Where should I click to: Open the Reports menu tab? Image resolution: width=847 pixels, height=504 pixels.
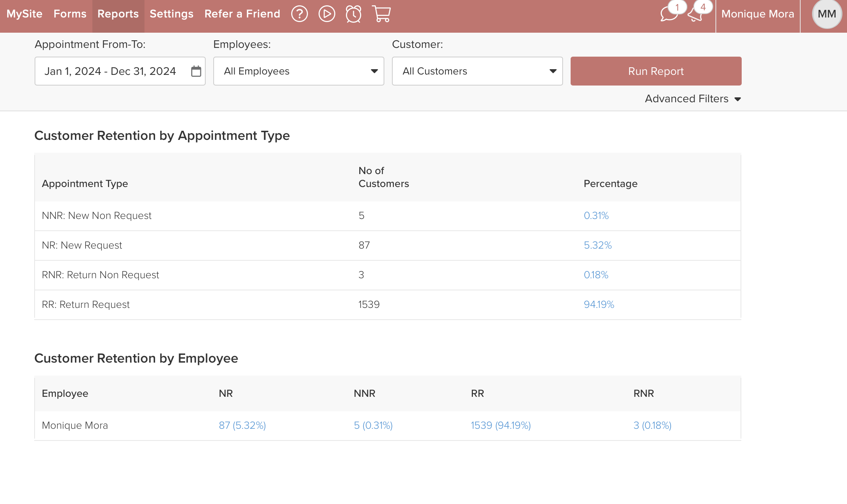point(118,14)
